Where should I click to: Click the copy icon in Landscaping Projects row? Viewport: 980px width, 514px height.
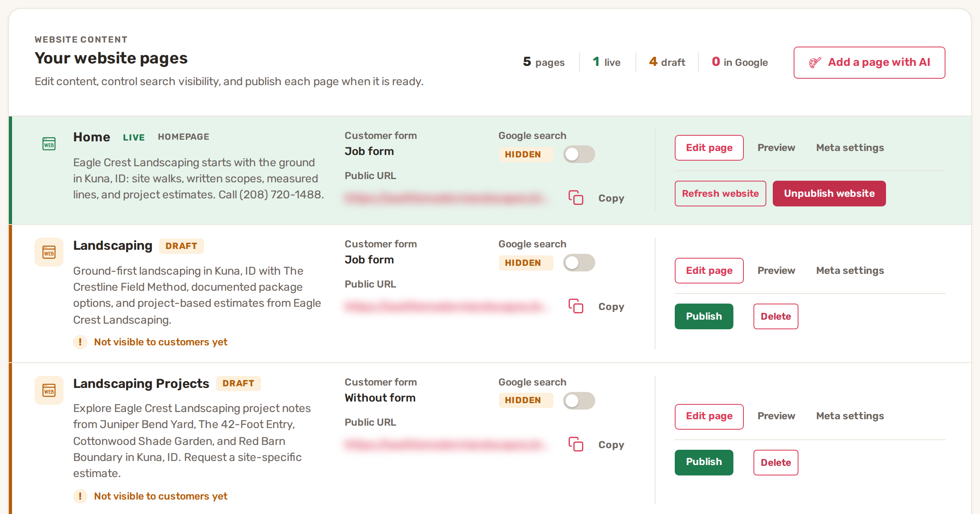click(x=576, y=444)
